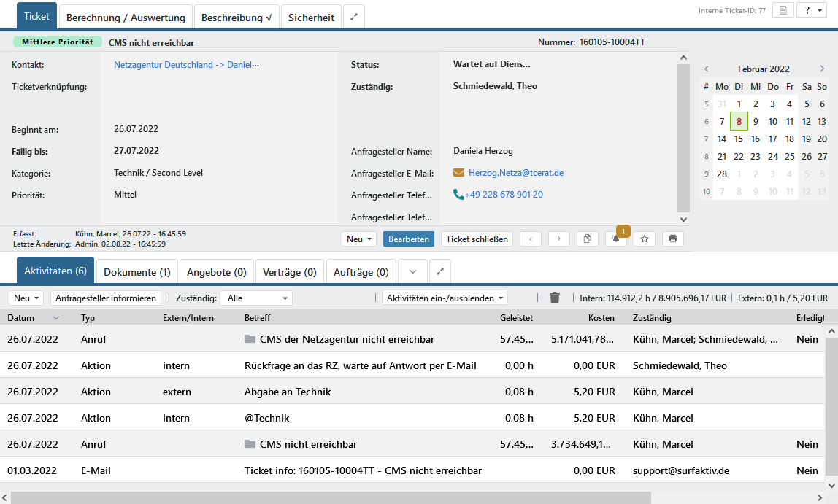This screenshot has width=838, height=504.
Task: Open the Neu dropdown beside Bearbeiten
Action: coord(360,239)
